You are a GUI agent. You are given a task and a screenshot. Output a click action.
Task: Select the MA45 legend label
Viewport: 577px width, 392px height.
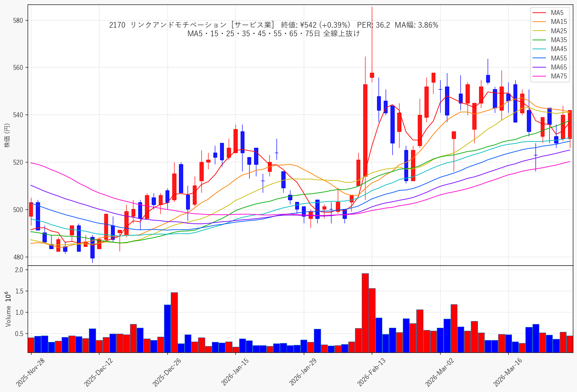(x=559, y=49)
